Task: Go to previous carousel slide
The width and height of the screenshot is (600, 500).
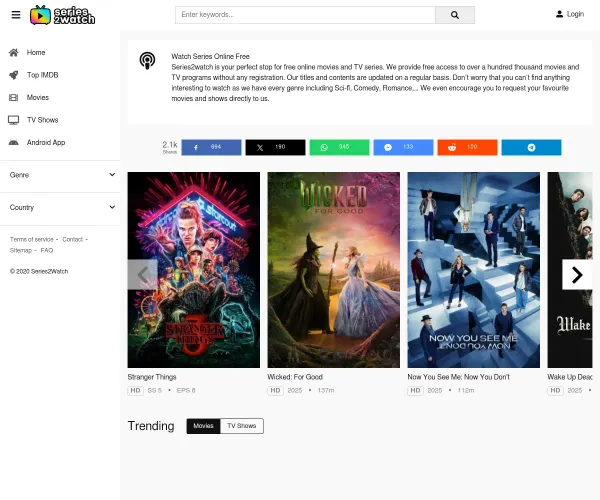Action: [x=142, y=274]
